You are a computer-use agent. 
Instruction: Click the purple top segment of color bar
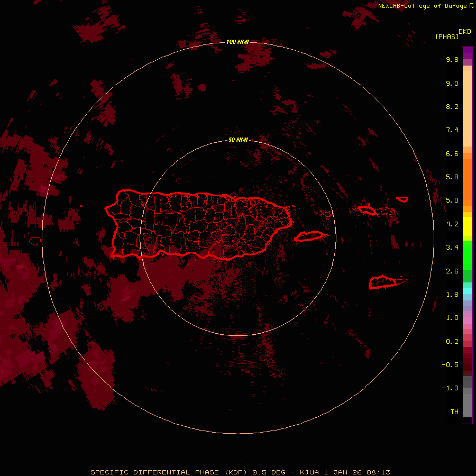pyautogui.click(x=467, y=53)
